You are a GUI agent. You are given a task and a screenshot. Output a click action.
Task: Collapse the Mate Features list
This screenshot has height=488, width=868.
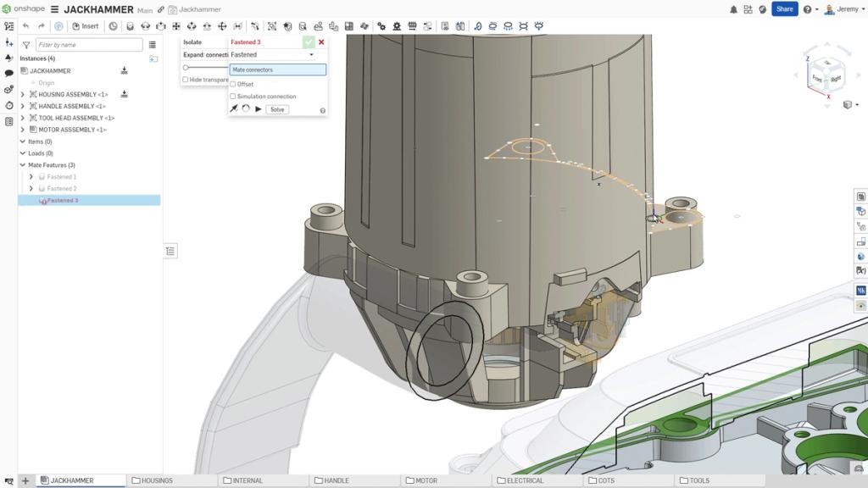(23, 165)
